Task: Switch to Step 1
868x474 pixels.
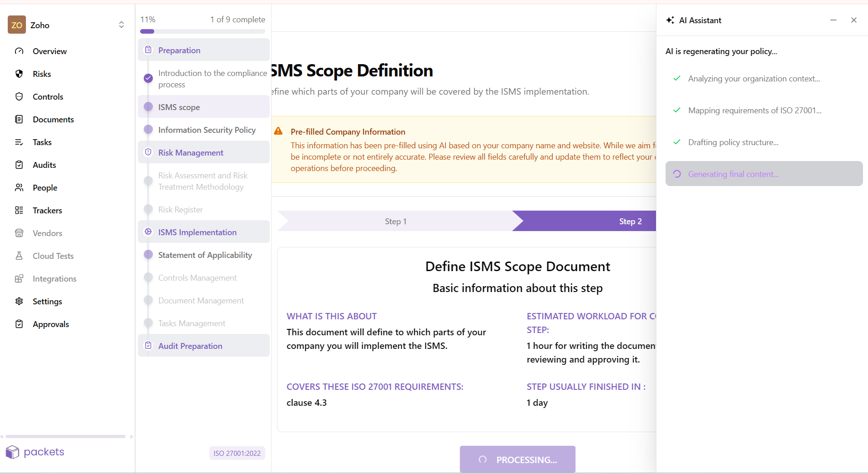Action: point(395,221)
